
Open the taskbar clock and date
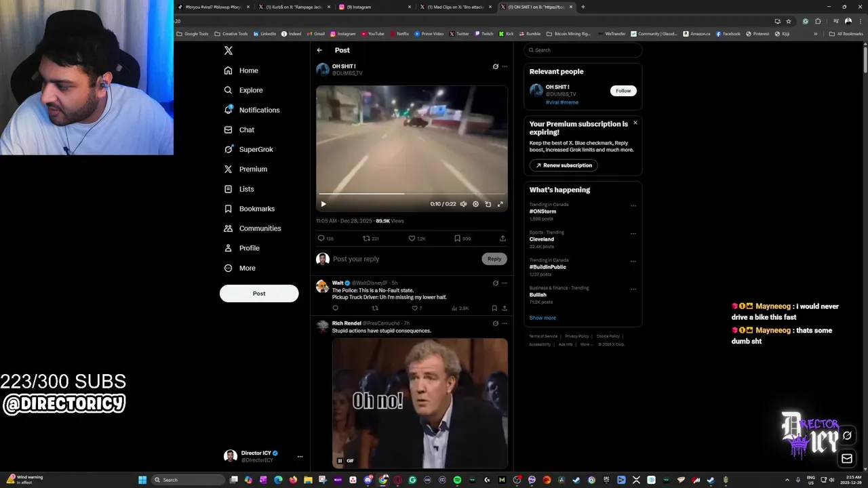click(851, 480)
